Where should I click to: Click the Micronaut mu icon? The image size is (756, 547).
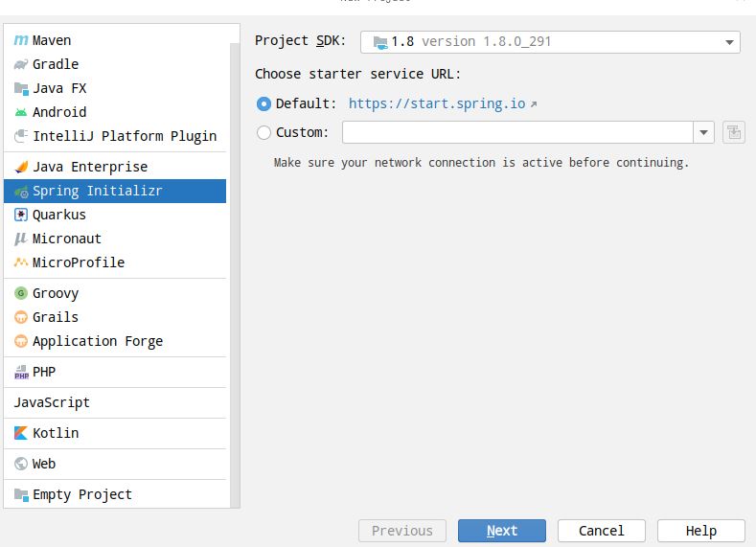point(21,239)
